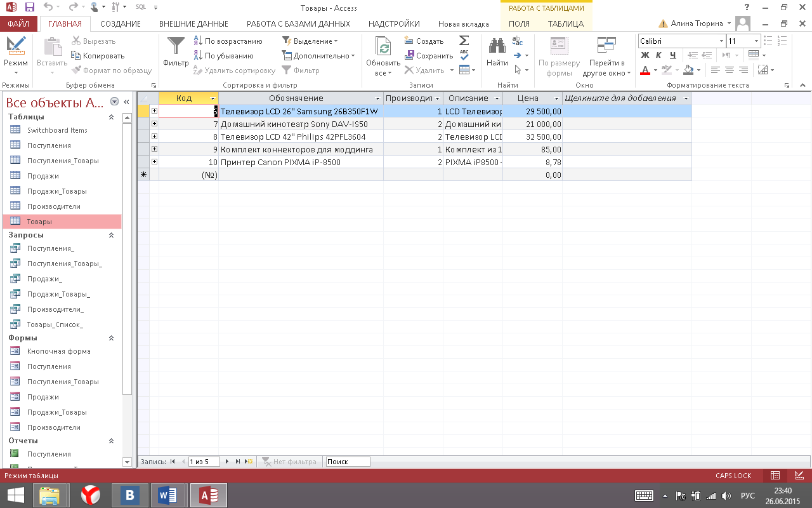Click the Totals sigma icon
The width and height of the screenshot is (812, 508).
[x=464, y=41]
